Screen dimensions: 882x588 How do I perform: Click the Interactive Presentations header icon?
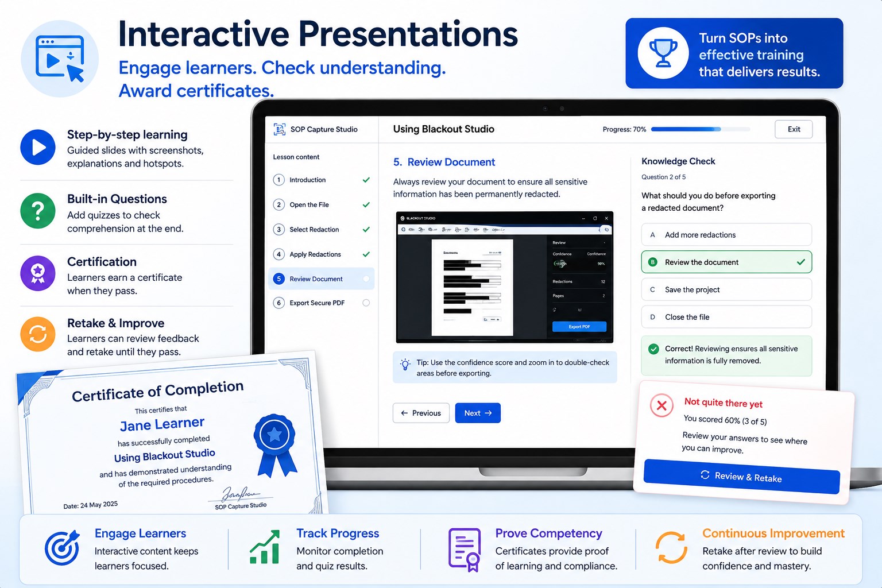(60, 59)
